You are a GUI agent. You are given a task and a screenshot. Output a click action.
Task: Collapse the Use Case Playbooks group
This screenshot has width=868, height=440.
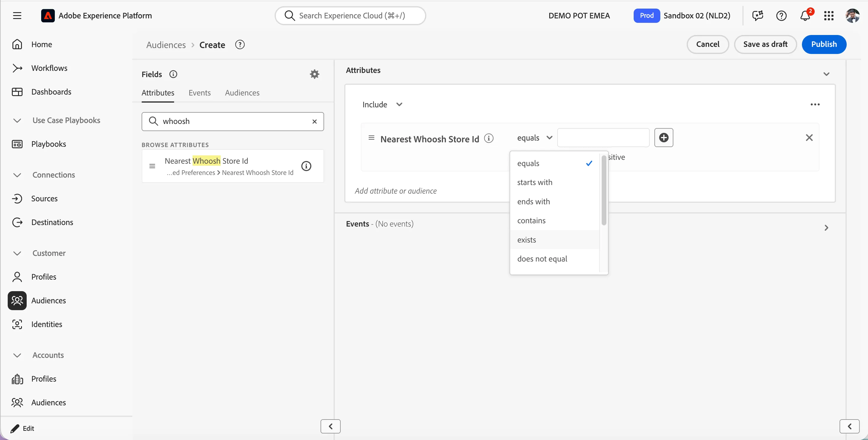[x=17, y=120]
